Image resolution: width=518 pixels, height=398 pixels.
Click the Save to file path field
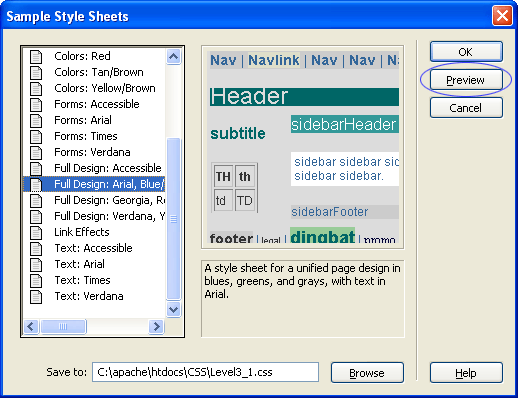(205, 372)
